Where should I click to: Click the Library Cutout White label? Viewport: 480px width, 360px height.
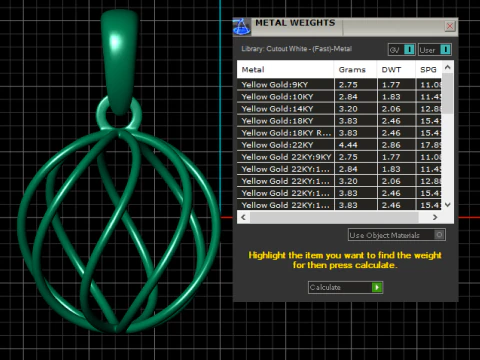click(x=296, y=49)
